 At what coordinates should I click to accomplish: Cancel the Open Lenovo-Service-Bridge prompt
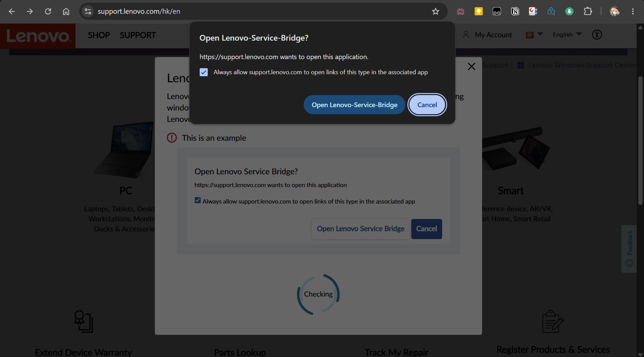click(427, 105)
